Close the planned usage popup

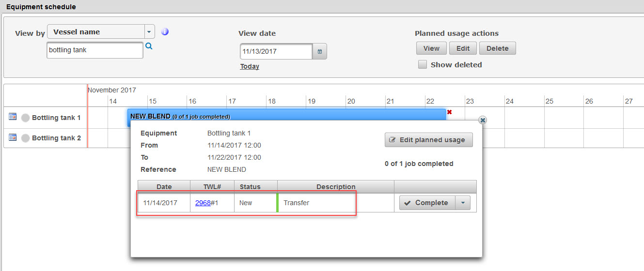pos(483,120)
